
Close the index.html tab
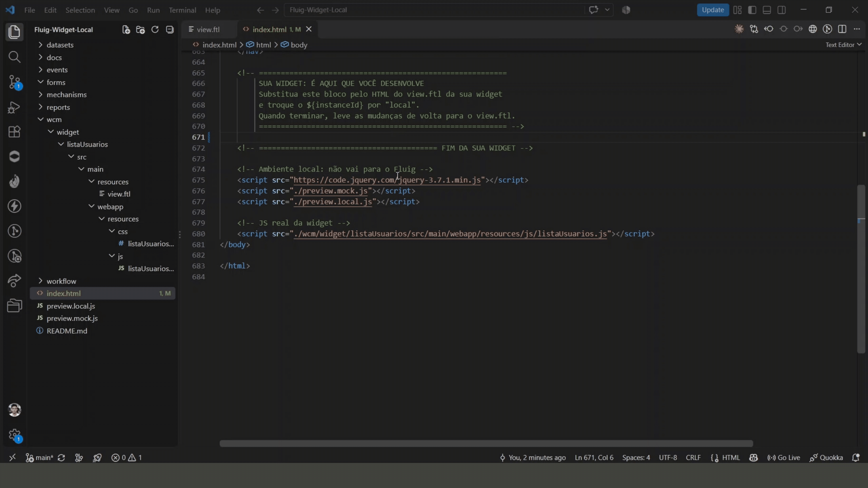309,29
